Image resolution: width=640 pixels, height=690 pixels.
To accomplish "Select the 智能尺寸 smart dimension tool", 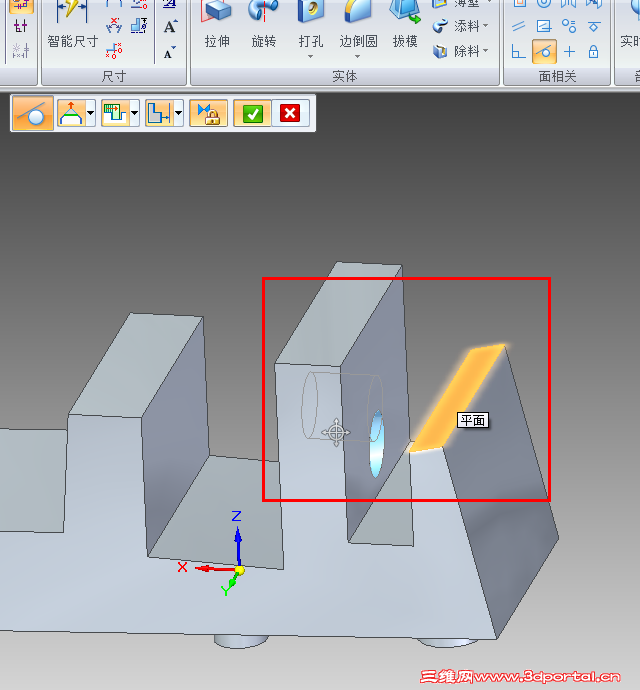I will coord(73,24).
